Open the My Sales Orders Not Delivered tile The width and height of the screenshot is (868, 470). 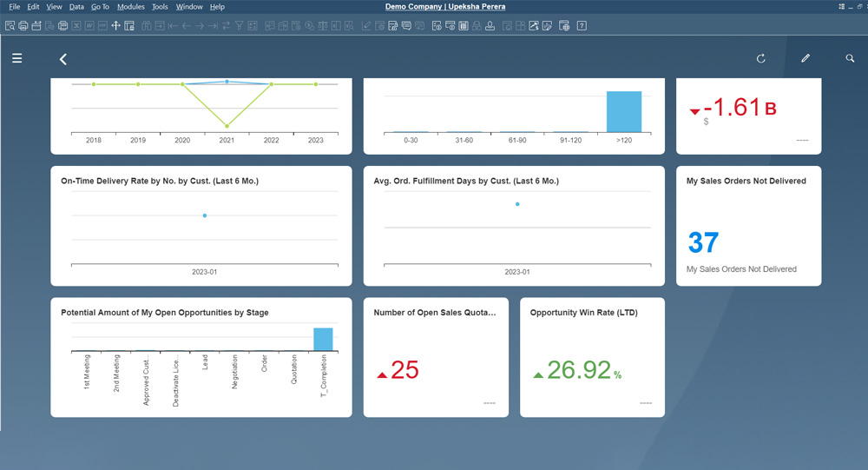[x=748, y=226]
